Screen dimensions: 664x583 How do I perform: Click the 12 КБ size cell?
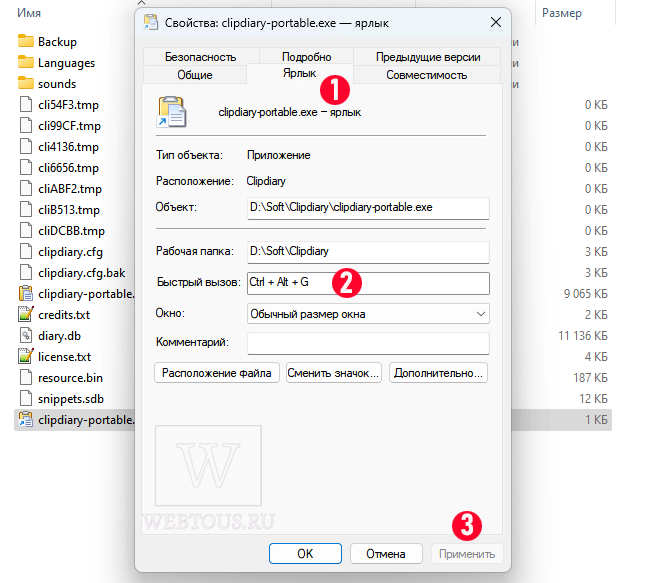pos(593,399)
